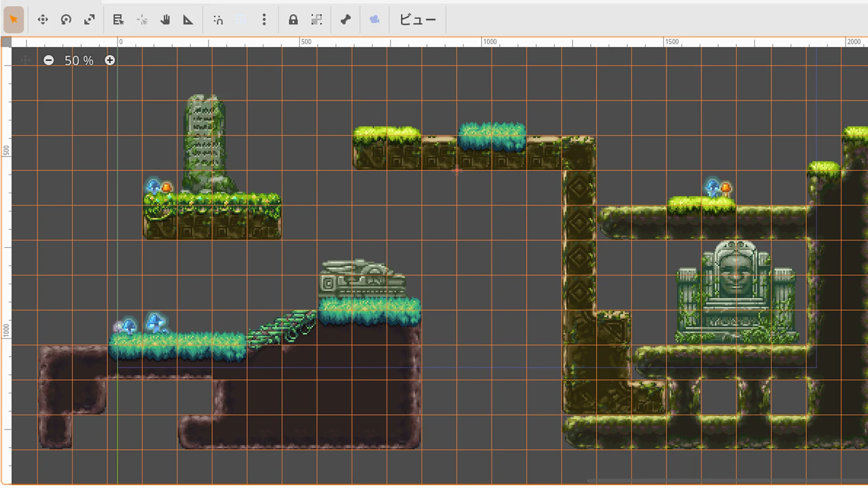The image size is (868, 488).
Task: Open the skeleton options bone dropdown
Action: [345, 19]
